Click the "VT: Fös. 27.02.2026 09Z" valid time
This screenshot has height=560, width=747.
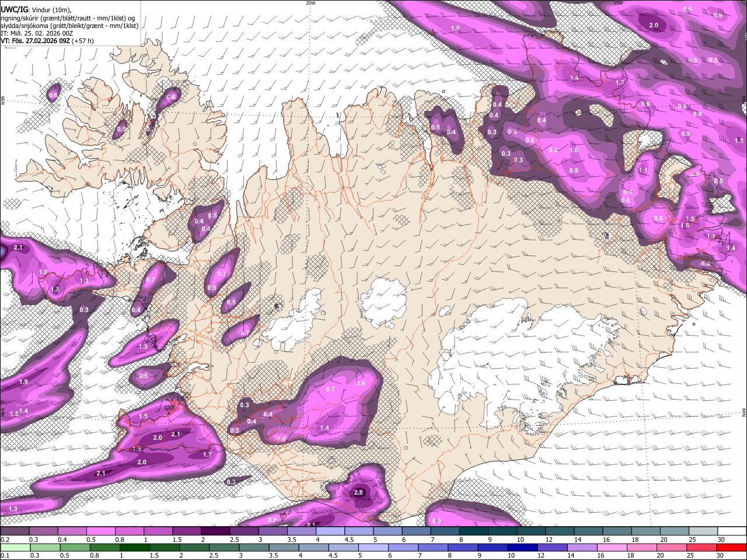[36, 41]
